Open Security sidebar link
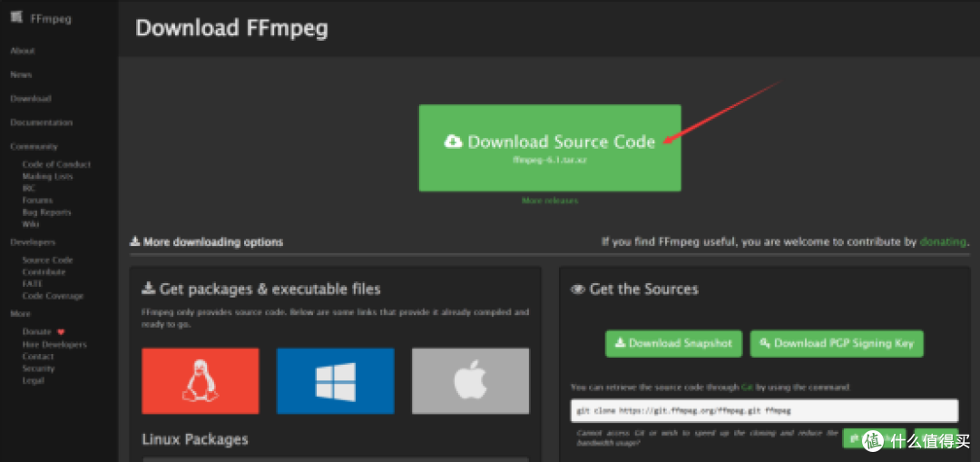The width and height of the screenshot is (980, 462). 38,369
